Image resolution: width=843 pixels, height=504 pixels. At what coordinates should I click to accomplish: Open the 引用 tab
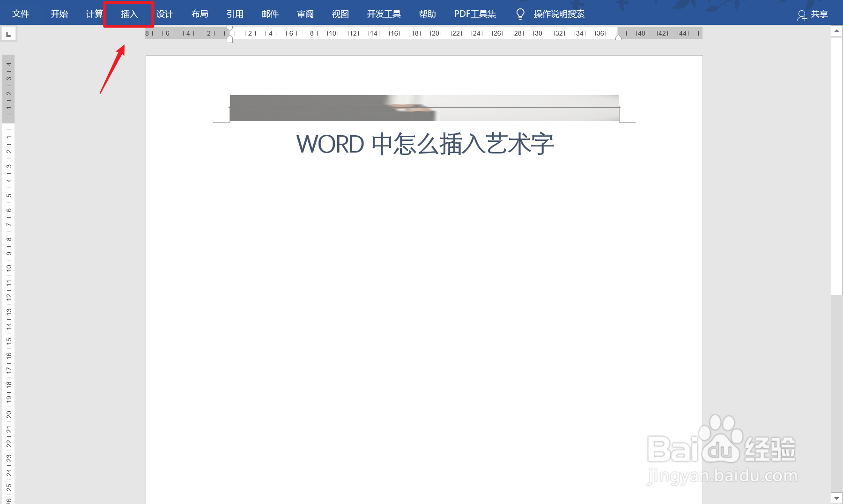coord(236,14)
